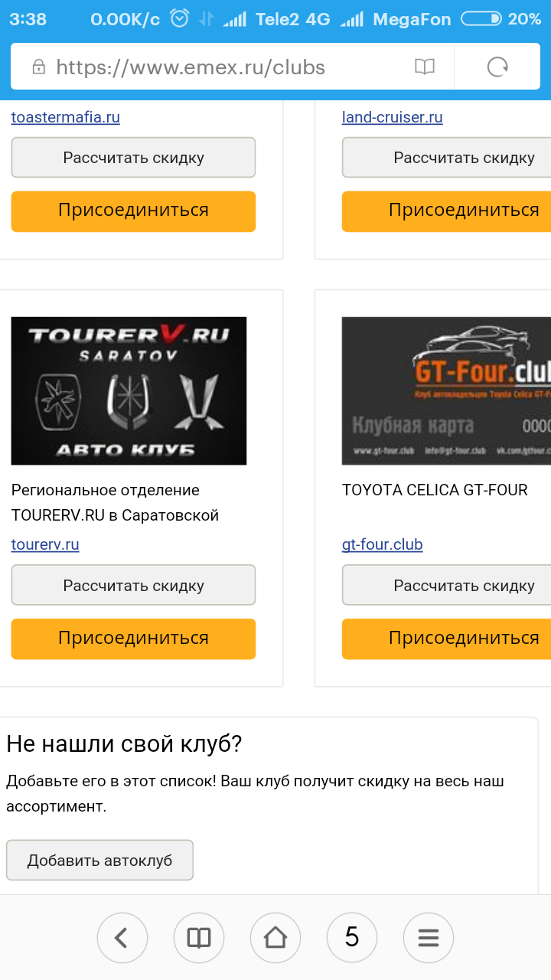Visit the gt-four.club link
Image resolution: width=551 pixels, height=980 pixels.
(x=383, y=544)
